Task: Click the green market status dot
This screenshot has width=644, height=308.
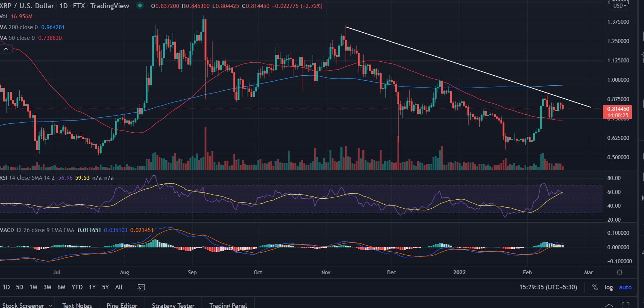Action: 140,6
